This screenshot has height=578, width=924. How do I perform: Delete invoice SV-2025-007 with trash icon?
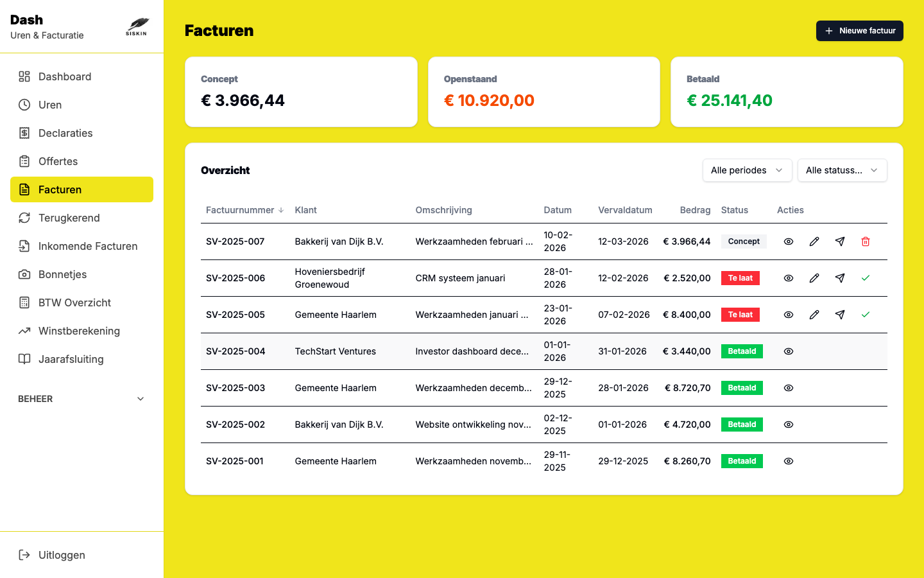(865, 241)
